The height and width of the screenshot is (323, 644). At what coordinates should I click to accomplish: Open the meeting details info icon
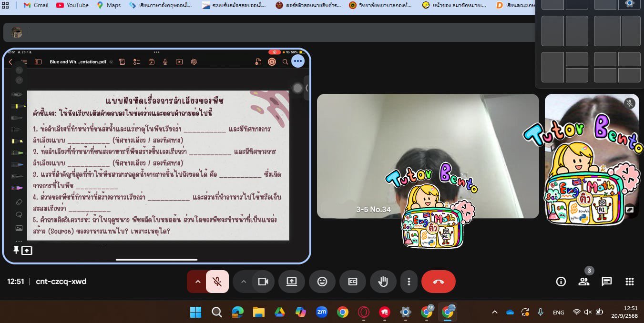coord(561,282)
